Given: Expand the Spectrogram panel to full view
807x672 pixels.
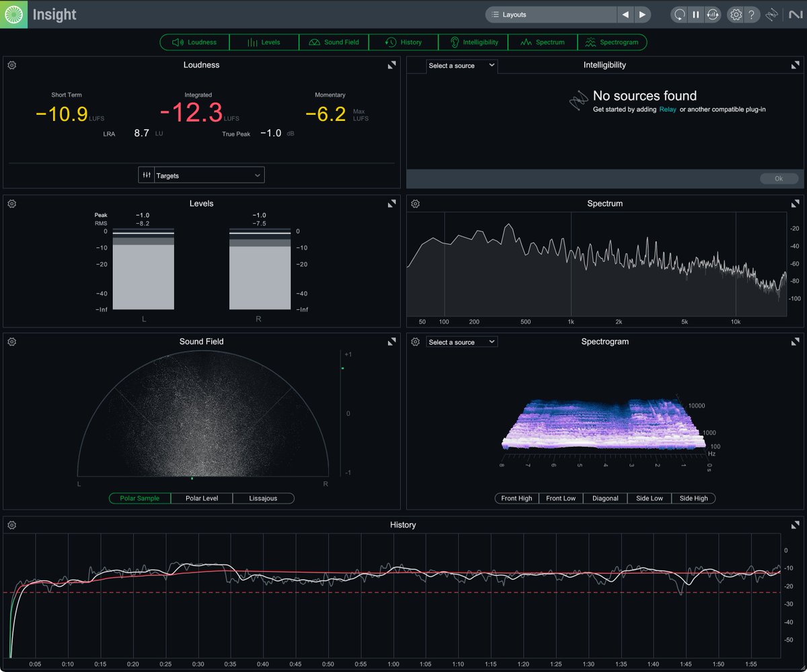Looking at the screenshot, I should point(796,342).
